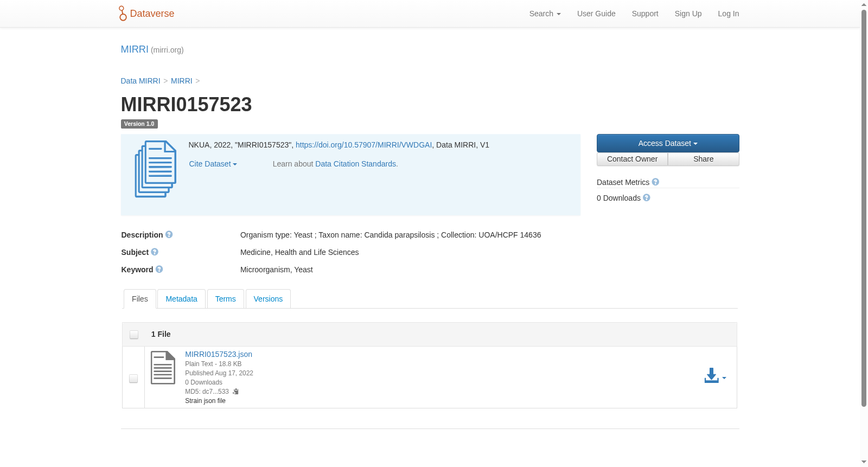Open the Data Citation Standards link
This screenshot has height=467, width=868.
pos(356,164)
